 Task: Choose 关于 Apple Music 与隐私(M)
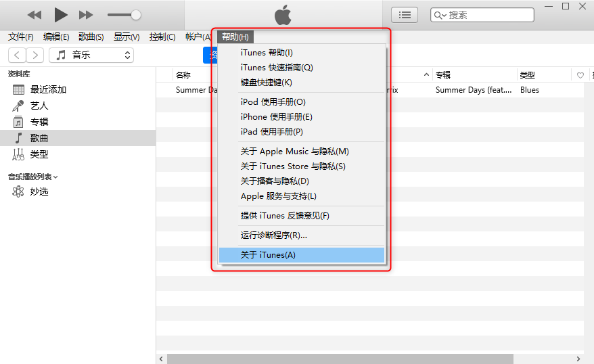point(302,151)
